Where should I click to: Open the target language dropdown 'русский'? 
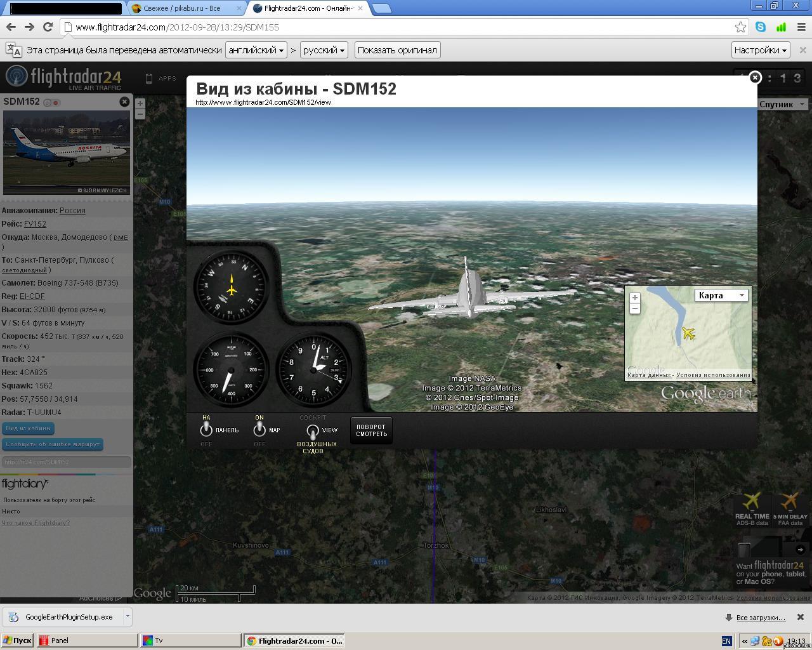pyautogui.click(x=324, y=50)
